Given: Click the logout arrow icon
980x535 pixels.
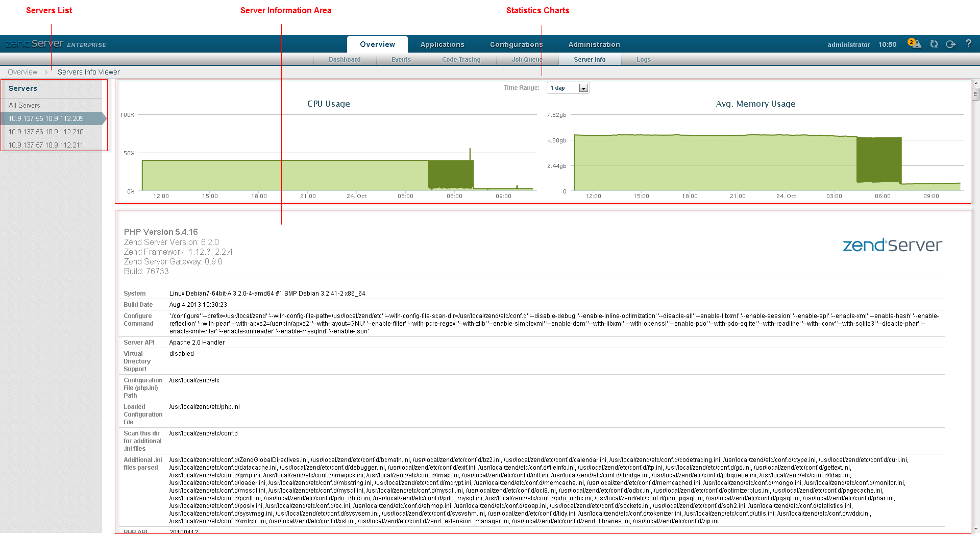Looking at the screenshot, I should pyautogui.click(x=950, y=44).
